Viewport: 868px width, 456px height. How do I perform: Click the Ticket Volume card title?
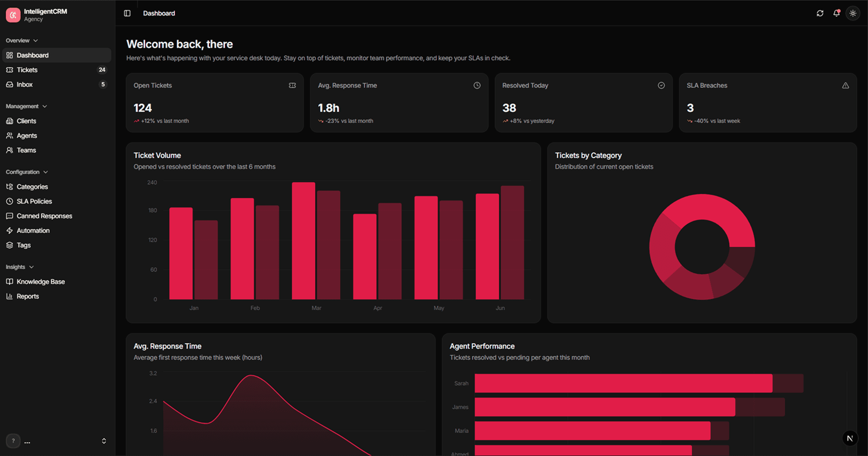[x=157, y=156]
